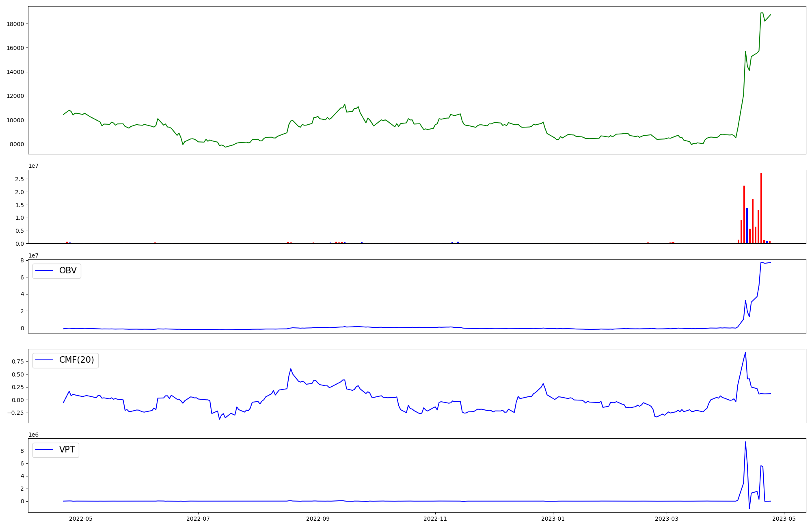The height and width of the screenshot is (528, 812).
Task: Select the 2022-09 x-axis date tick
Action: click(318, 519)
